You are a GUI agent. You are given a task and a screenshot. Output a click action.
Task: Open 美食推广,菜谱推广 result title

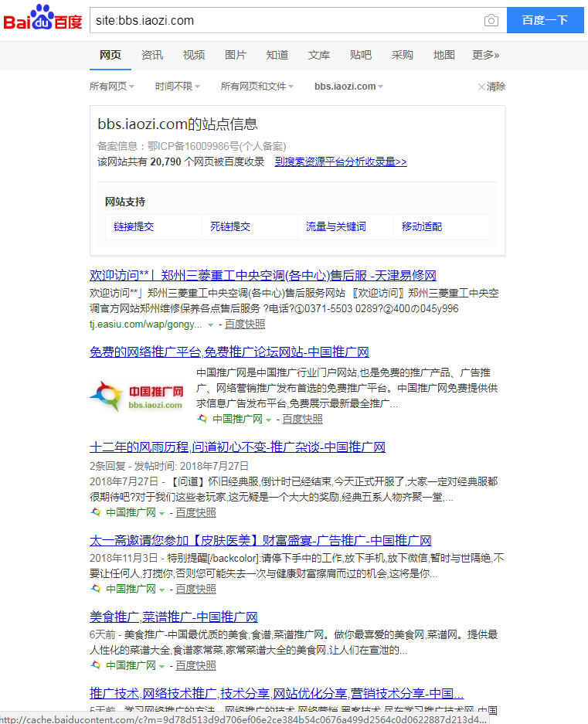(174, 617)
